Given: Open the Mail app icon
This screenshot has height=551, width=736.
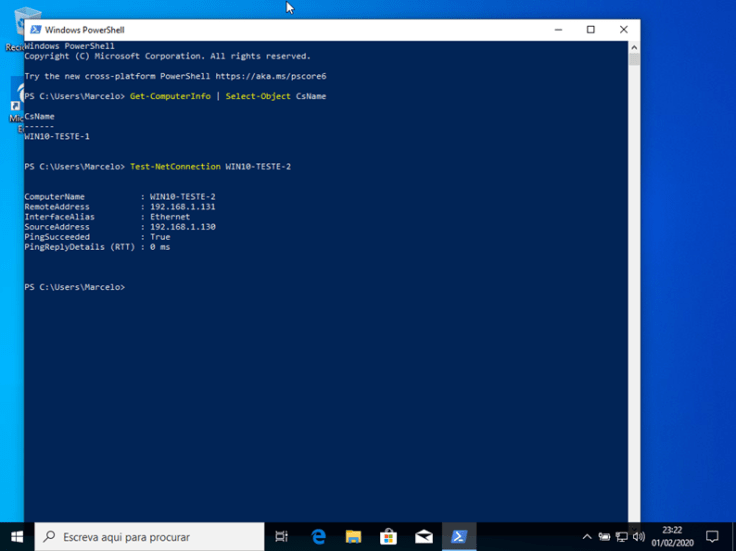Looking at the screenshot, I should [424, 536].
